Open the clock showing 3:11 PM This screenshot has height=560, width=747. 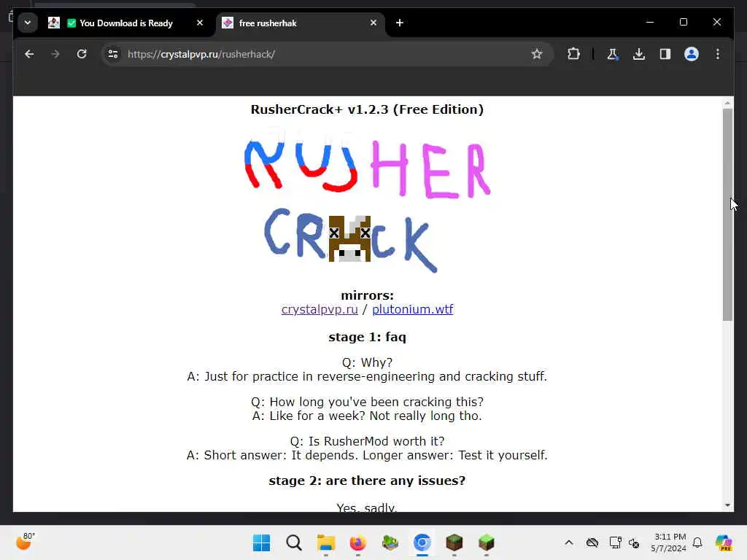[670, 542]
